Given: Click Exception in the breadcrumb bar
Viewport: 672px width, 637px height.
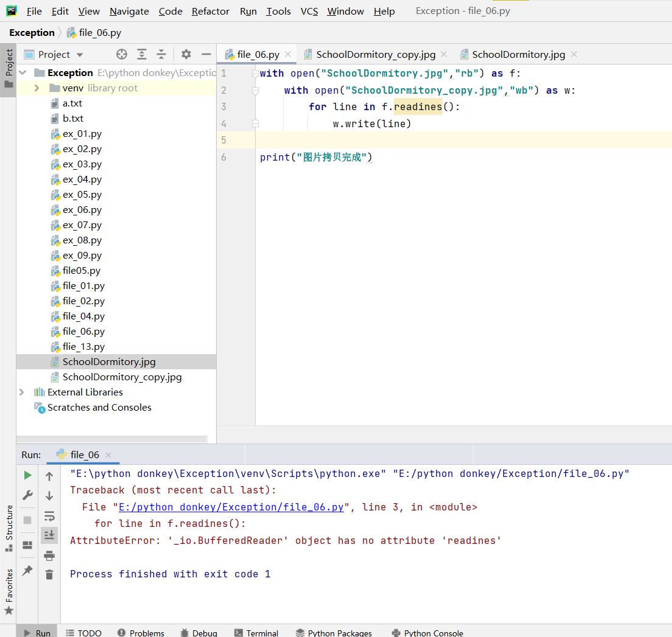Looking at the screenshot, I should pos(32,33).
